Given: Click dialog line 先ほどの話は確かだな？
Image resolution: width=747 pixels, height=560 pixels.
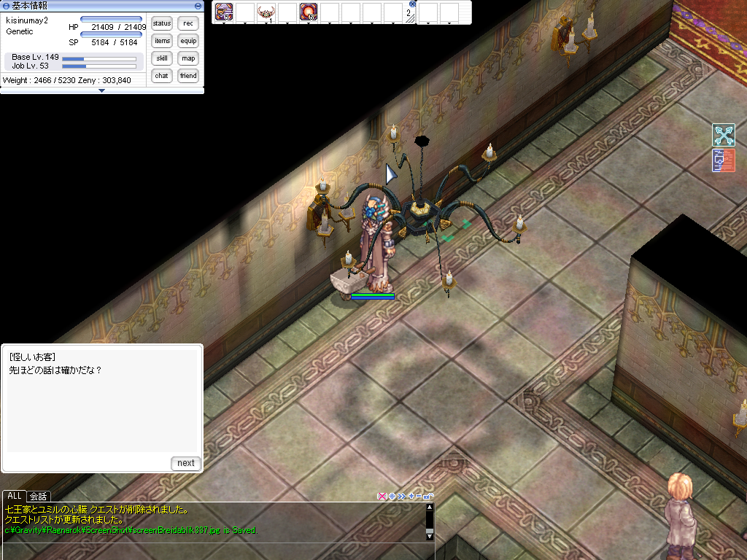Looking at the screenshot, I should pos(55,370).
